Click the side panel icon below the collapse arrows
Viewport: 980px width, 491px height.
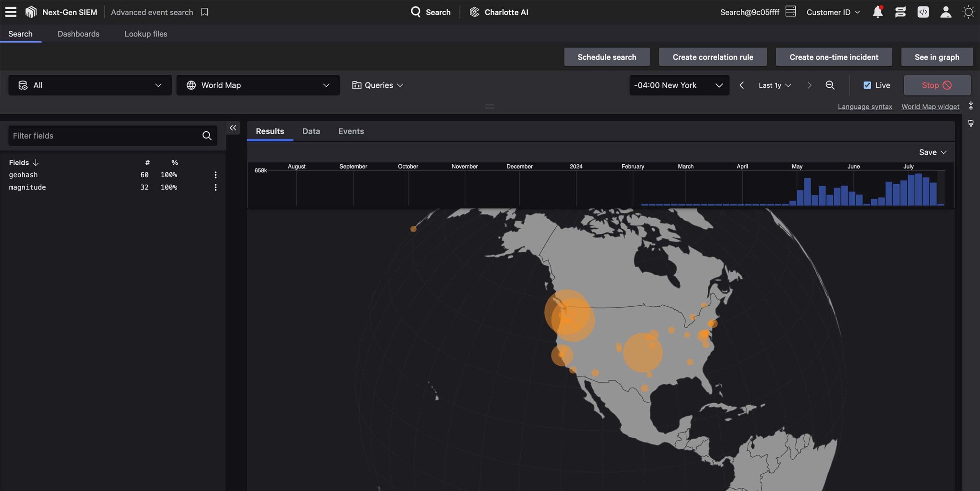click(x=970, y=123)
